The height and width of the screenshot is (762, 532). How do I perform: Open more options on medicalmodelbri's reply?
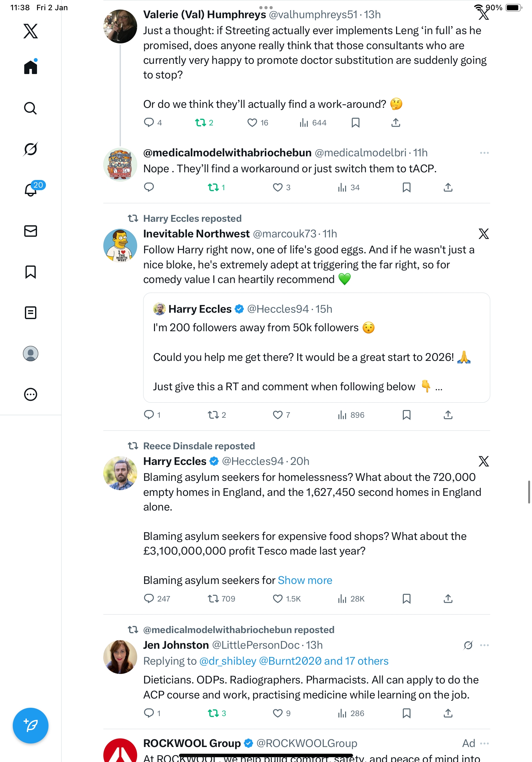click(x=484, y=153)
